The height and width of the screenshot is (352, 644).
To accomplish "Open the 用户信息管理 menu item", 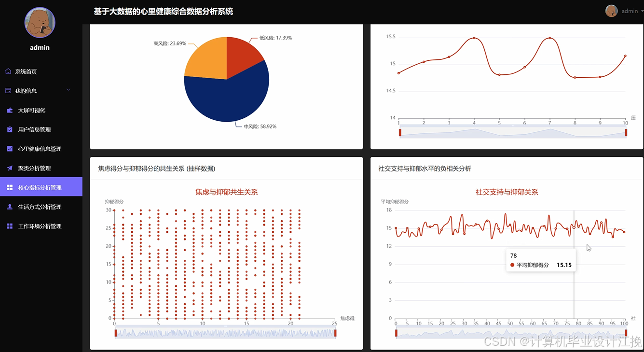I will tap(41, 129).
